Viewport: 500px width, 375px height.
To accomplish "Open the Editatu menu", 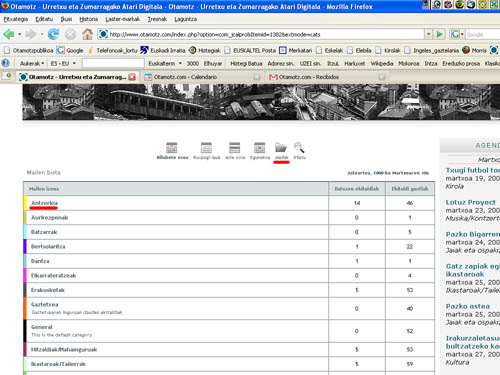I will 44,19.
